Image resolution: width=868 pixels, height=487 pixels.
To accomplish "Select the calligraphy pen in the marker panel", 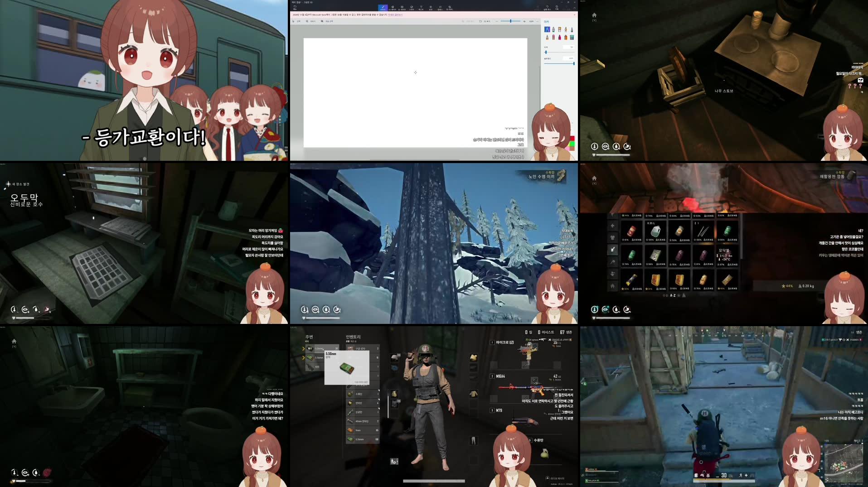I will coord(553,29).
